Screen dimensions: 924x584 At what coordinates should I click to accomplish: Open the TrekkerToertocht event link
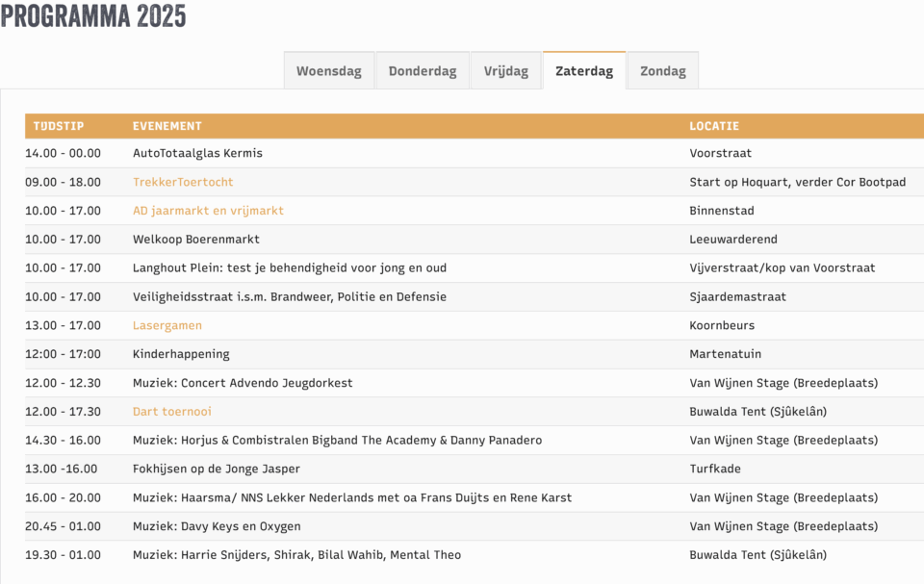tap(183, 182)
